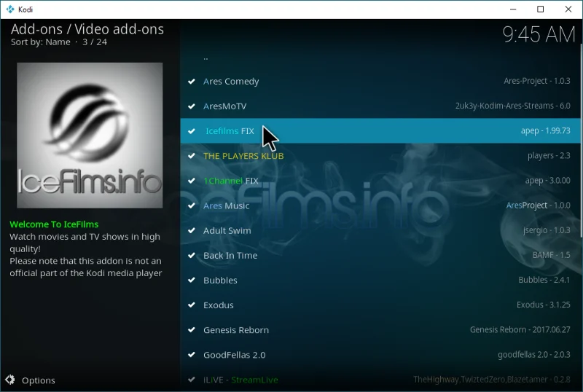Click the checkmark beside Genesis Reborn
Screen dimensions: 583x392
click(x=192, y=330)
